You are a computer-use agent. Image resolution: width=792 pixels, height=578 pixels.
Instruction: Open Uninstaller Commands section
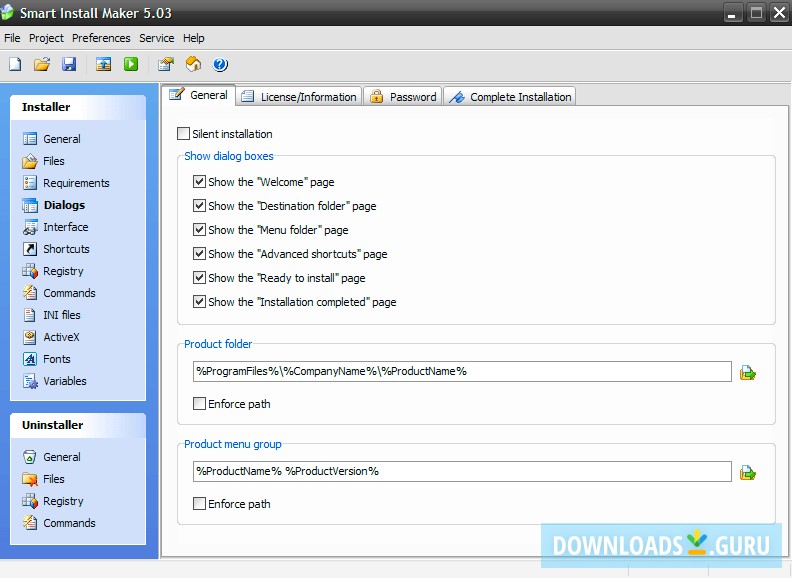[59, 523]
